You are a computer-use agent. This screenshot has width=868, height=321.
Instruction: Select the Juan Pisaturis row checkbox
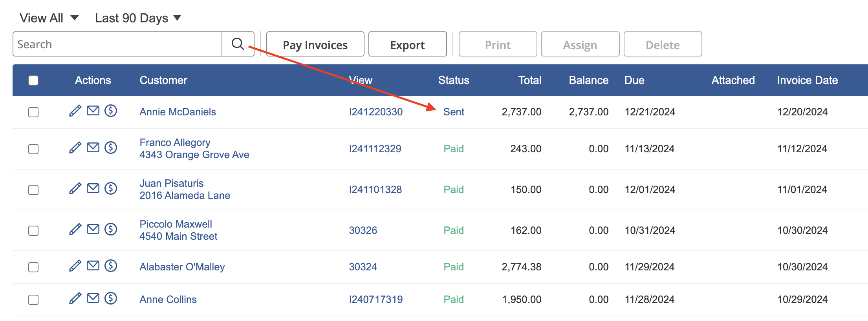[33, 190]
